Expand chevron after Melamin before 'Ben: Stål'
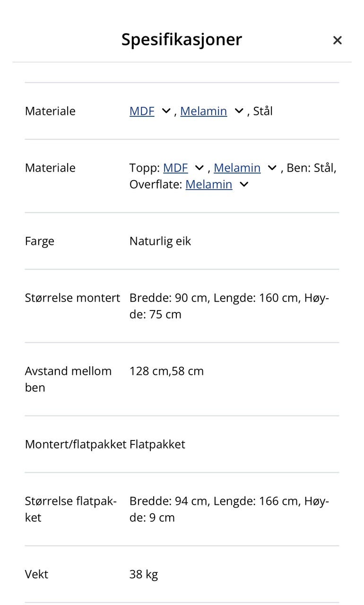This screenshot has width=364, height=605. 272,168
